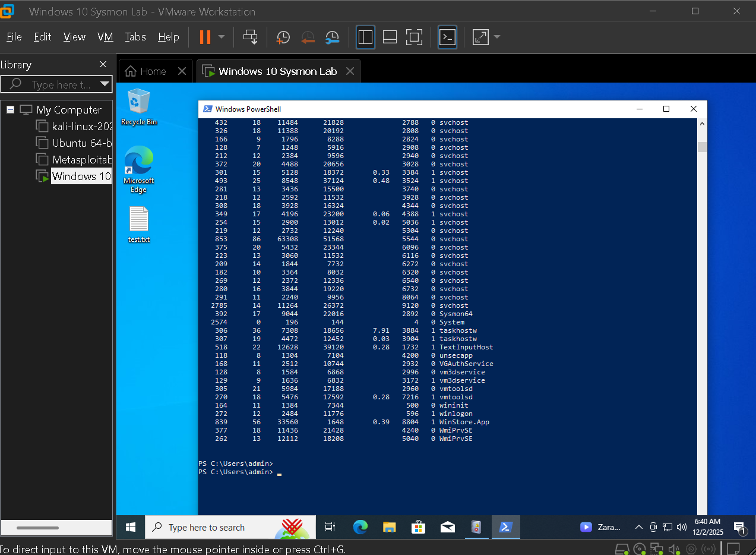Viewport: 756px width, 555px height.
Task: Revert the VM to its snapshot
Action: point(308,37)
